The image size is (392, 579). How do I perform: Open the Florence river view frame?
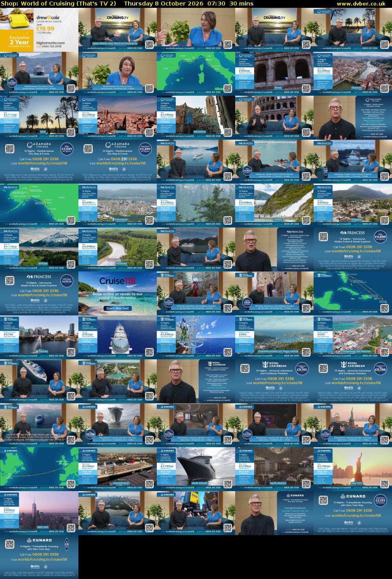click(x=353, y=74)
